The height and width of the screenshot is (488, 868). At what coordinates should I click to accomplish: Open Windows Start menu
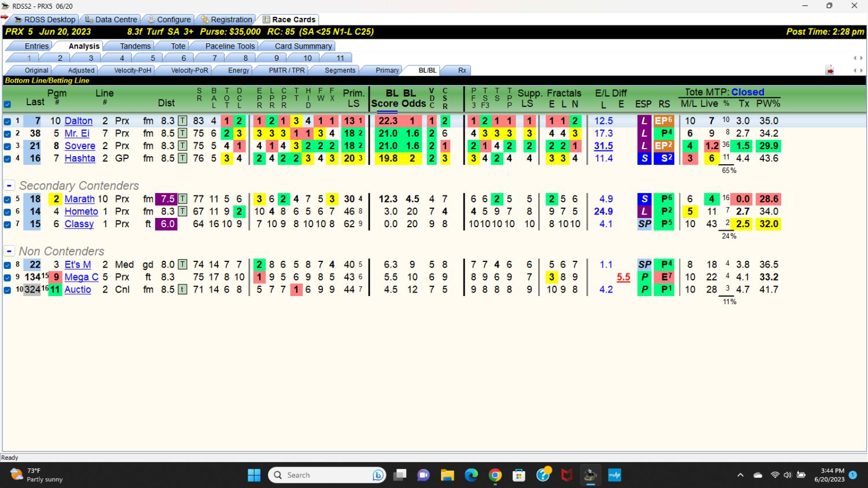click(253, 475)
